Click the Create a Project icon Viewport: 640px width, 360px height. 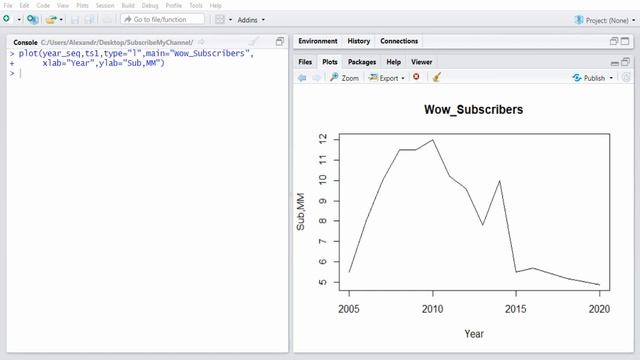[33, 19]
